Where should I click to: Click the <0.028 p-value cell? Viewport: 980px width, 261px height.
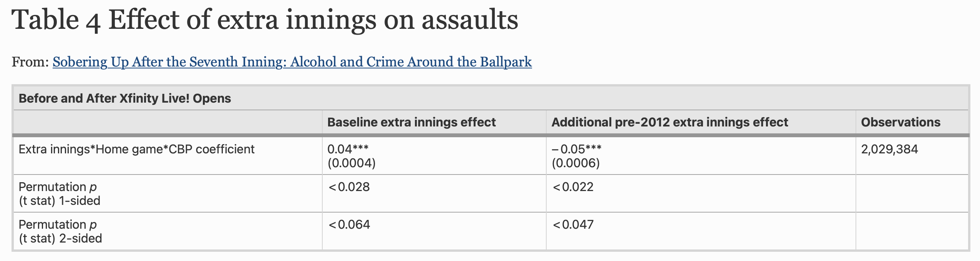click(x=349, y=187)
